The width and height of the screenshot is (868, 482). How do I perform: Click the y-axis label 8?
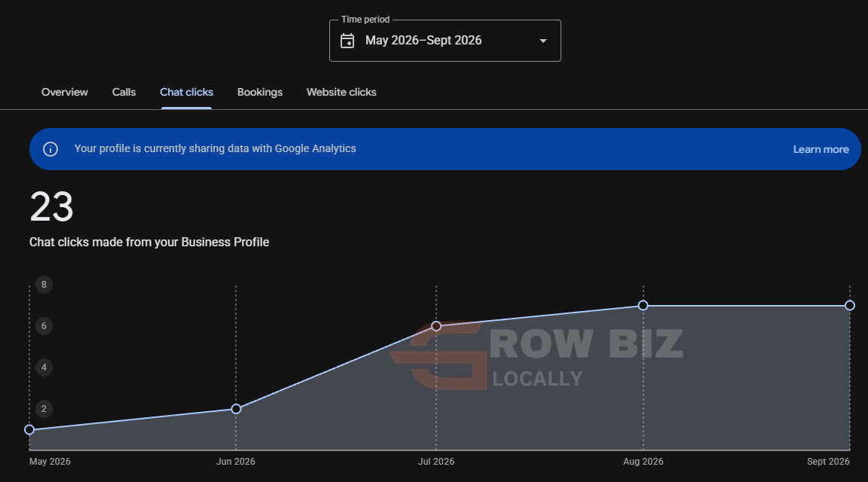click(44, 285)
